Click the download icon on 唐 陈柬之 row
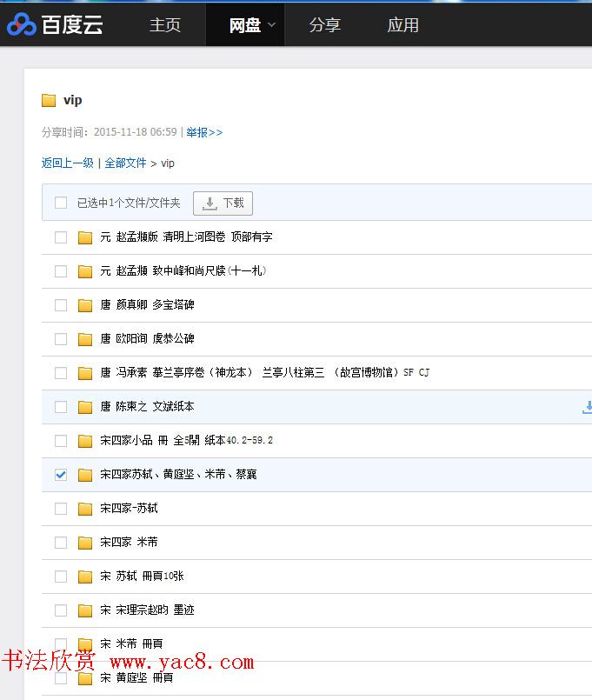 point(587,407)
